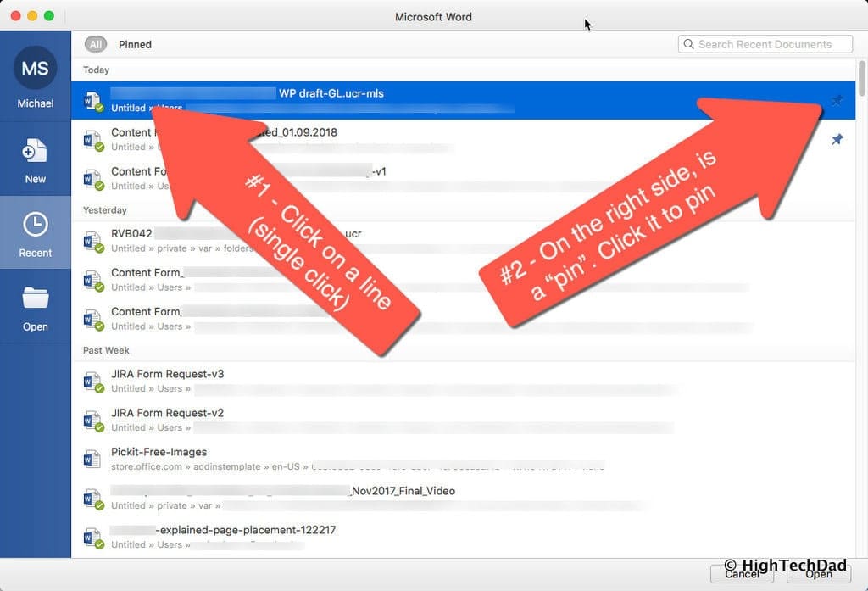Image resolution: width=868 pixels, height=591 pixels.
Task: Select Content document ending in -v1
Action: click(464, 178)
